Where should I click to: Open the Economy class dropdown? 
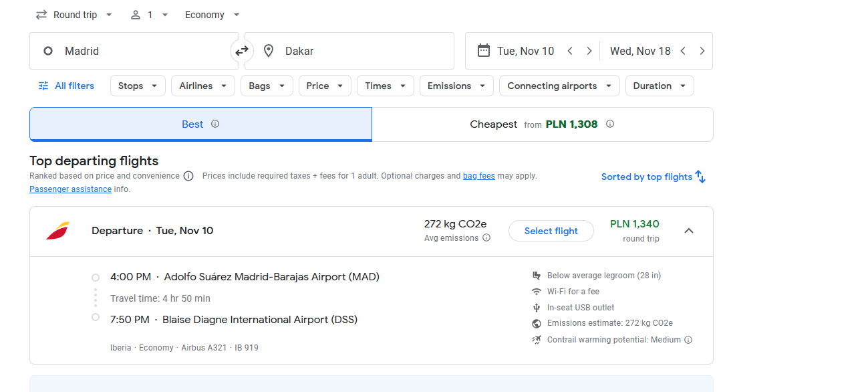212,15
